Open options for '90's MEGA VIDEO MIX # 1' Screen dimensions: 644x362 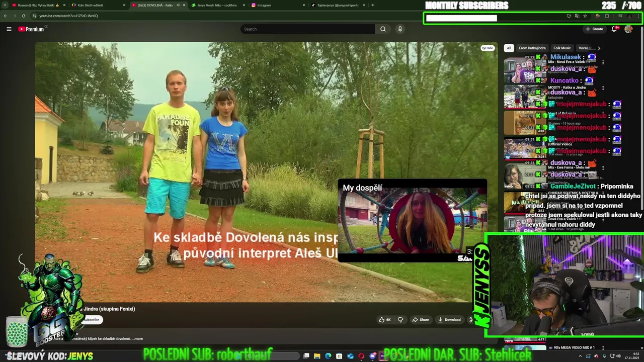(x=603, y=348)
